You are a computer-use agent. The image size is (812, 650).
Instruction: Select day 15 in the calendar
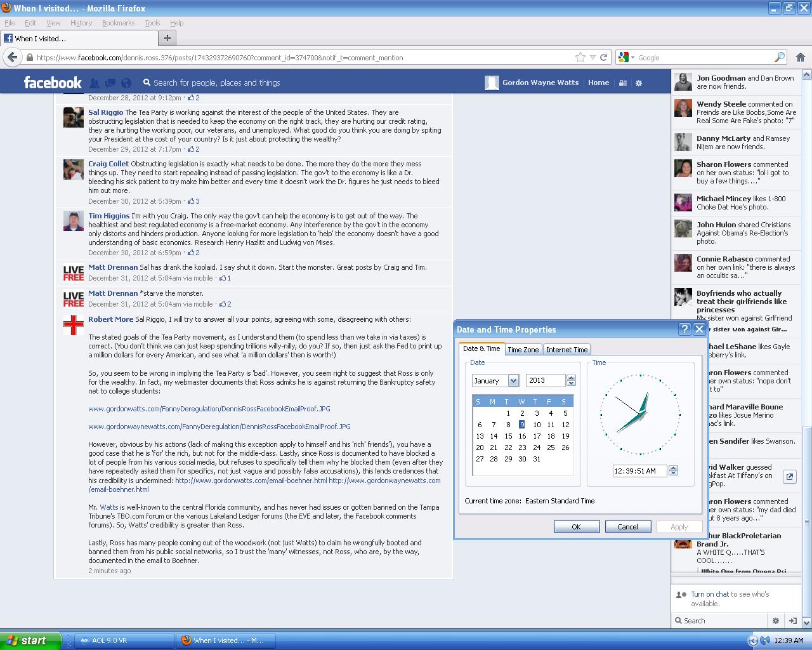tap(508, 436)
